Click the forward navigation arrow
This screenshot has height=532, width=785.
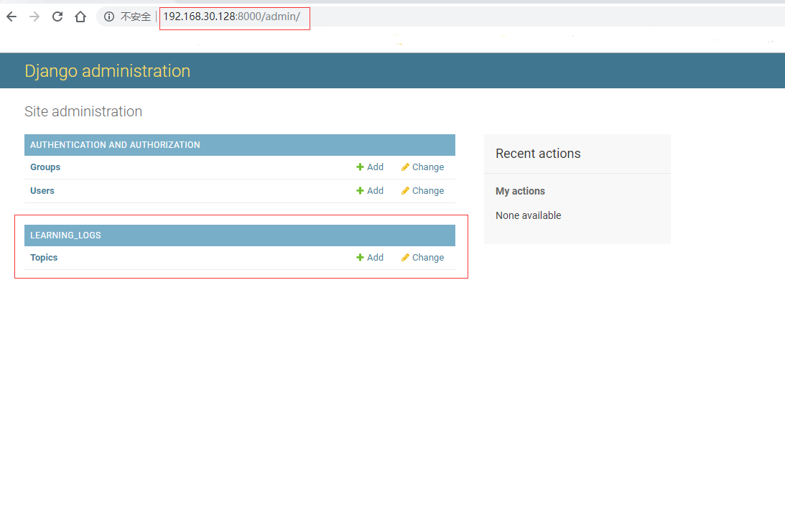pos(34,16)
